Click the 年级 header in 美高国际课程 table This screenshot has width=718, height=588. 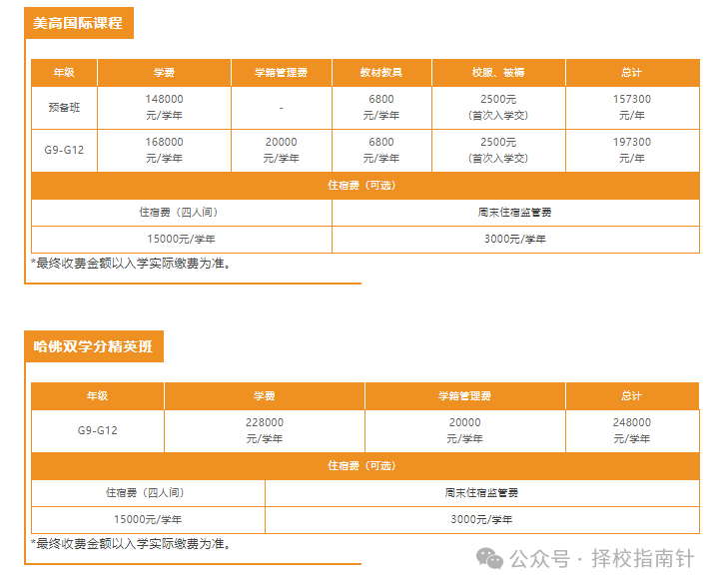(x=64, y=73)
